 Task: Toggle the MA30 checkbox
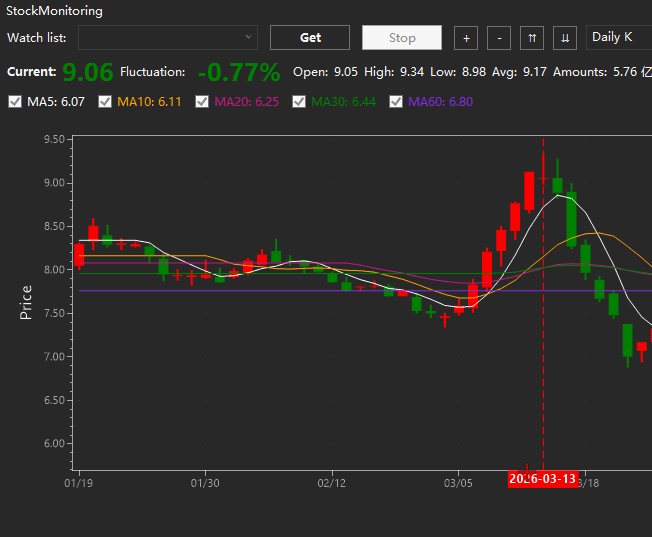(299, 101)
